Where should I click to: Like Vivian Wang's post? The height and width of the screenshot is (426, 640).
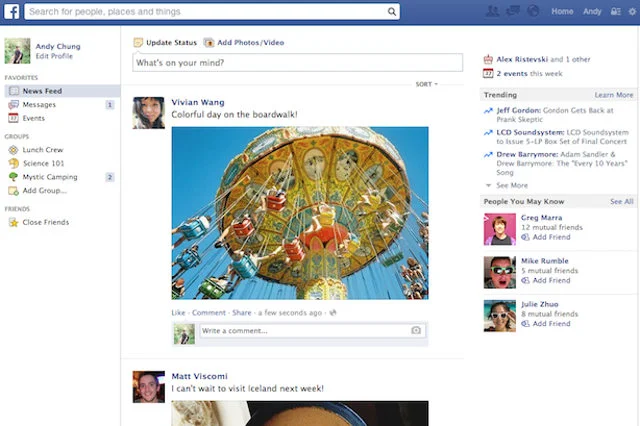point(178,313)
